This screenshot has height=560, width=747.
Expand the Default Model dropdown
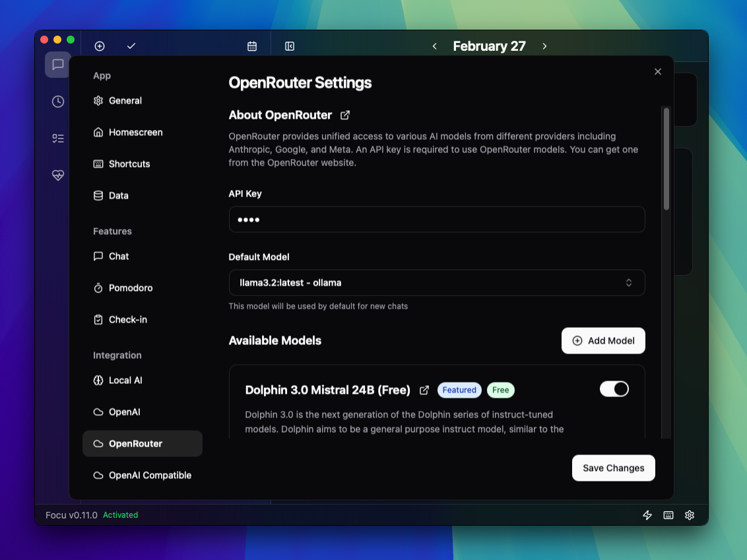point(437,283)
